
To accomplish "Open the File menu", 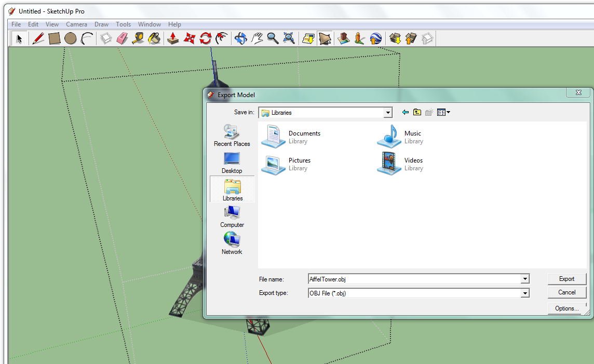I will [16, 24].
